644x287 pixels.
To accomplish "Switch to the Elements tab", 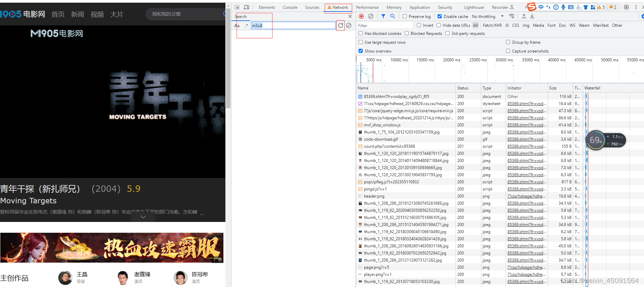I will tap(267, 7).
